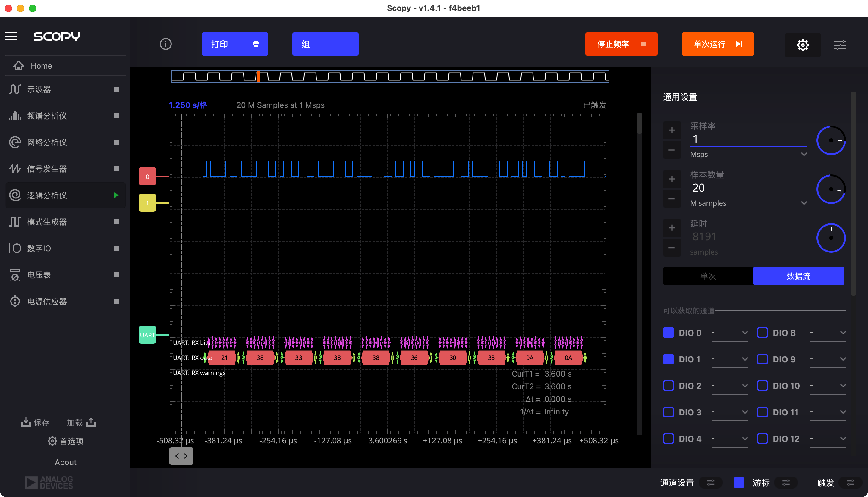Image resolution: width=868 pixels, height=497 pixels.
Task: Click the pattern generator run/stop square
Action: 116,222
